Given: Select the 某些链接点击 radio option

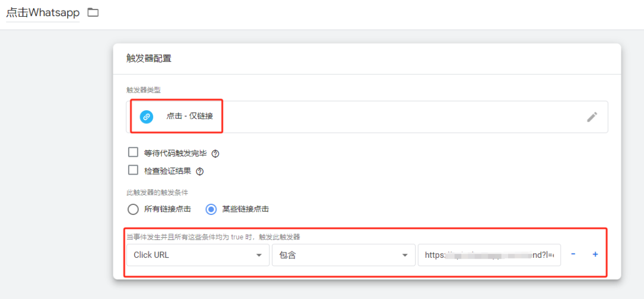Looking at the screenshot, I should (x=211, y=210).
